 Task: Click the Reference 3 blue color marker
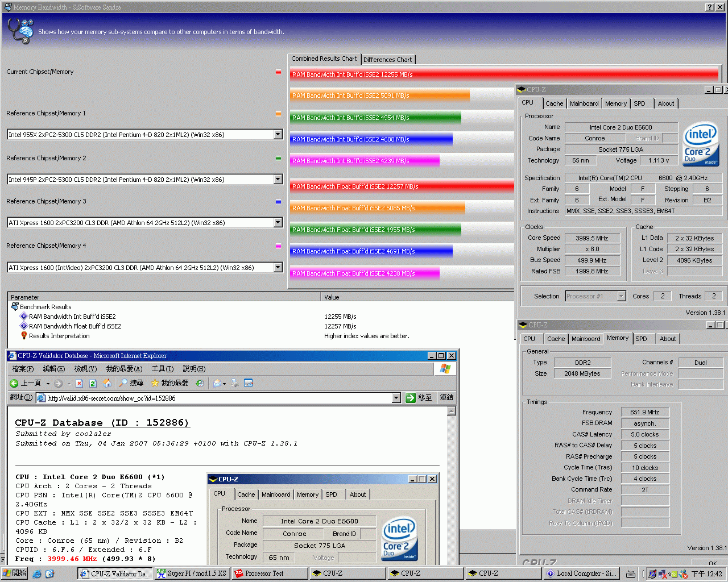pos(278,202)
